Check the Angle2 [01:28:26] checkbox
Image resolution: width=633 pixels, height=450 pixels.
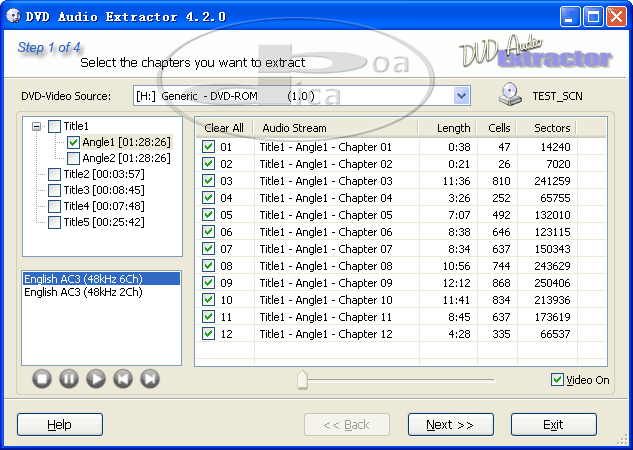73,158
